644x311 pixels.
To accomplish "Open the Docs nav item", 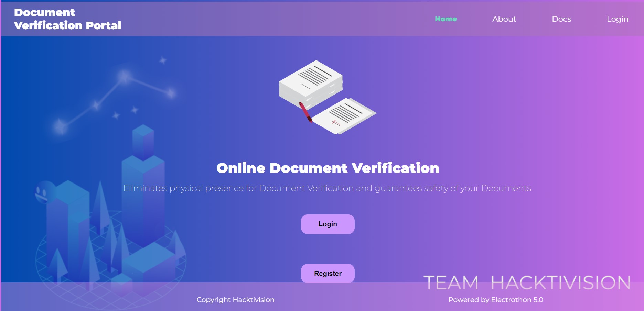I will pos(561,19).
